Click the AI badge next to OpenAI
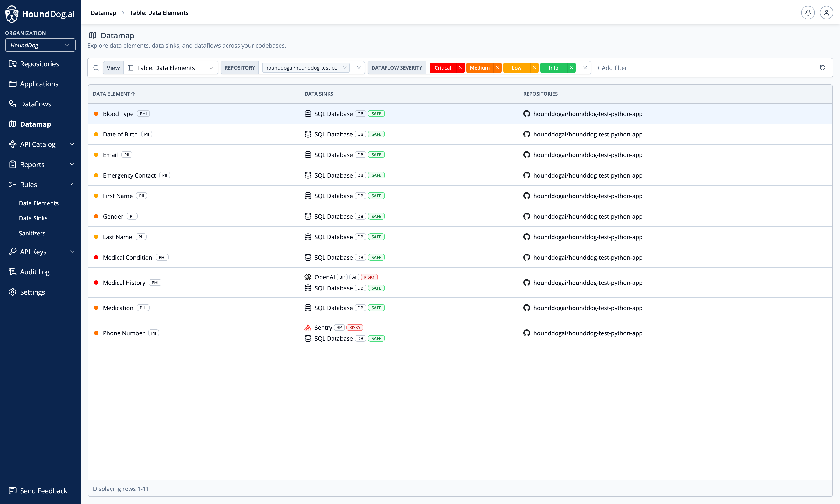Image resolution: width=840 pixels, height=504 pixels. (x=354, y=277)
